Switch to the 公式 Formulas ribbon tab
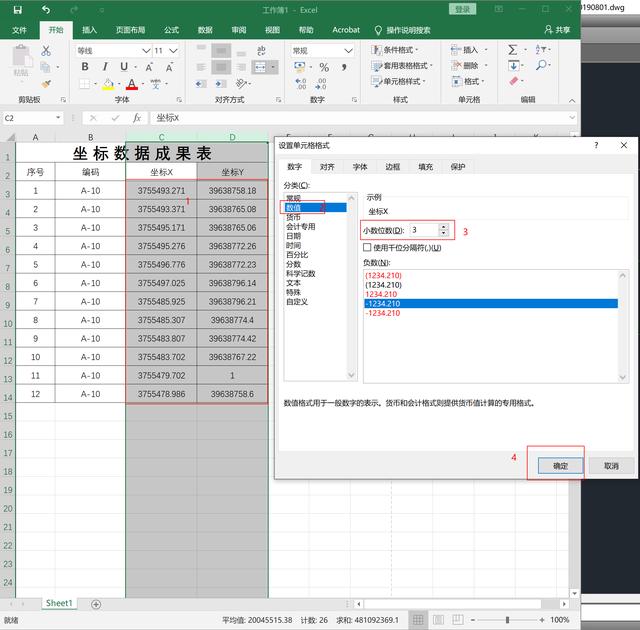640x630 pixels. (171, 30)
